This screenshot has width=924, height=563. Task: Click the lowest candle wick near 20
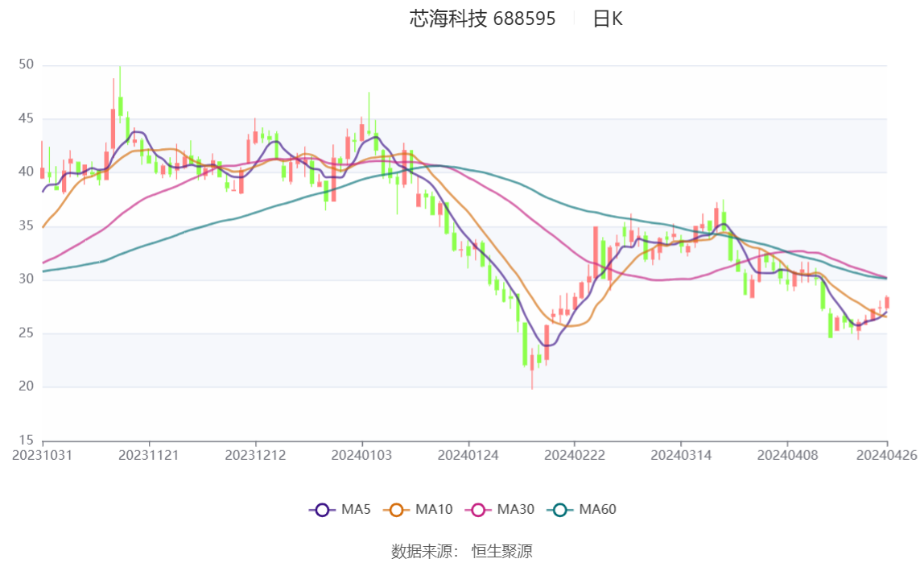coord(532,368)
